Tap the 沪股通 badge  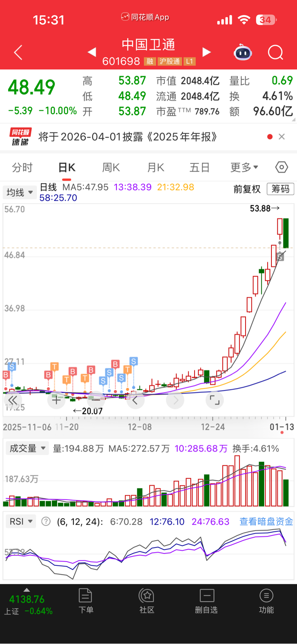click(x=169, y=62)
